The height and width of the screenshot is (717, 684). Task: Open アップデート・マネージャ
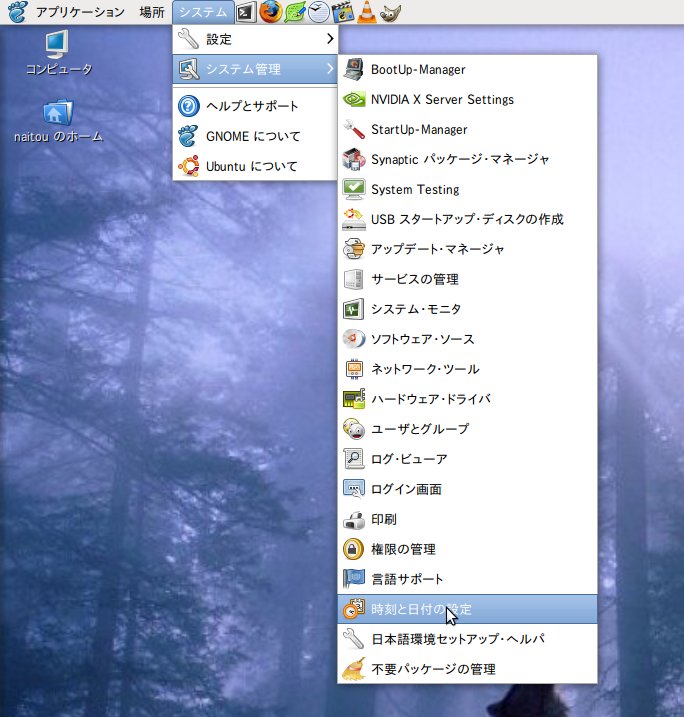[467, 249]
